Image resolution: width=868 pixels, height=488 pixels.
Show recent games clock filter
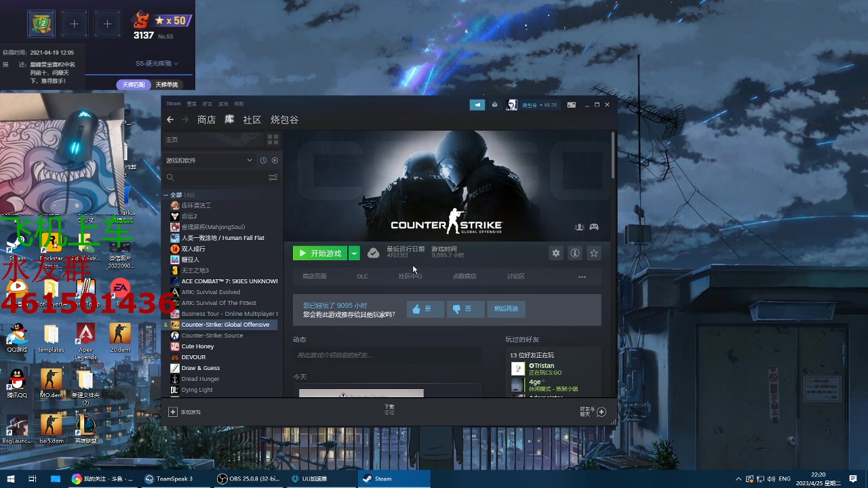263,161
